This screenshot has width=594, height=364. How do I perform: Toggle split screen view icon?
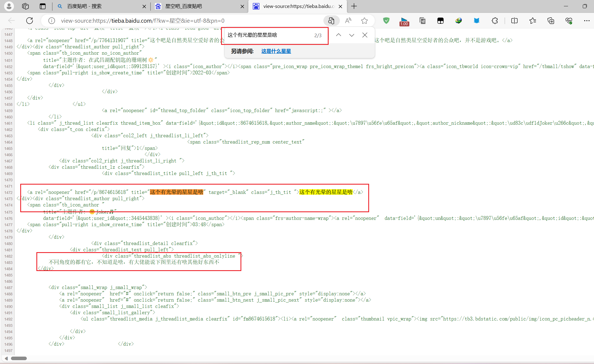click(514, 21)
